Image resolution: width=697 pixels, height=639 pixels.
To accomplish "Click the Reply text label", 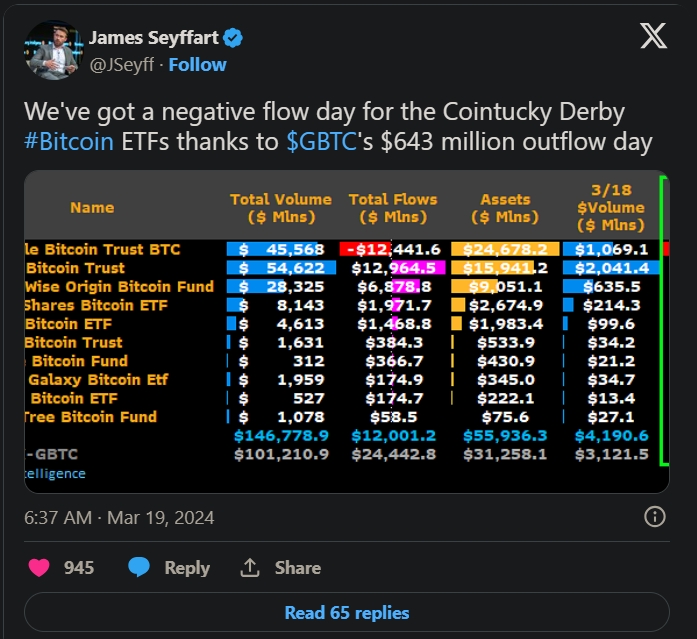I will pos(187,567).
